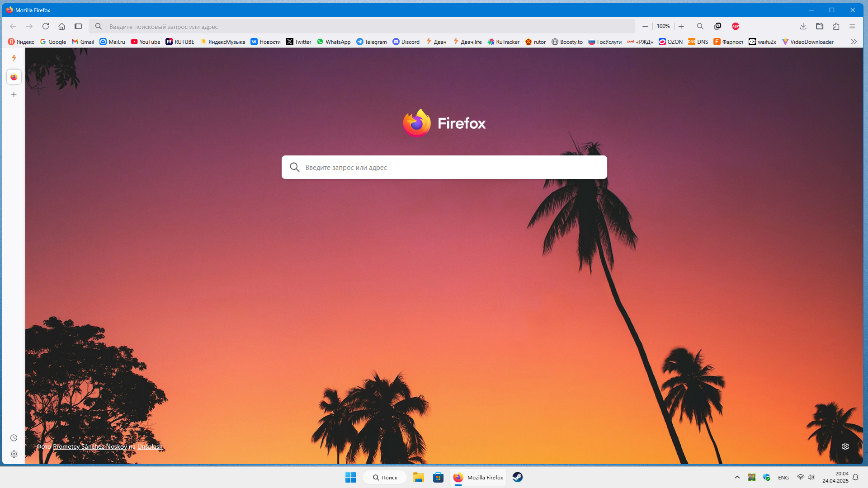
Task: Open the Discord bookmark
Action: click(406, 42)
